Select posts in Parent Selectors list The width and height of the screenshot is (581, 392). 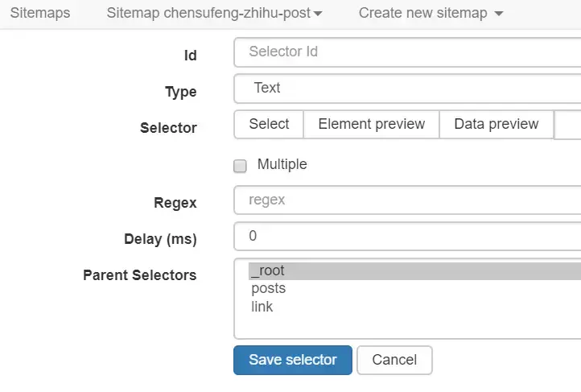point(268,289)
